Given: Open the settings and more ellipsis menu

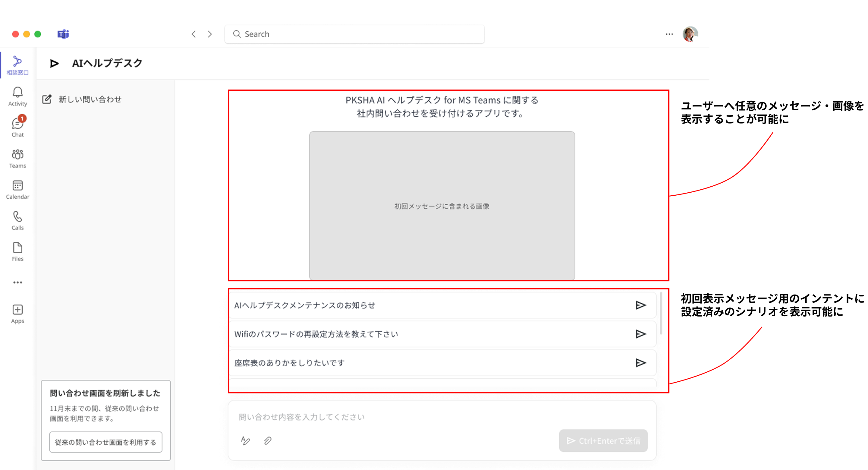Looking at the screenshot, I should point(669,34).
